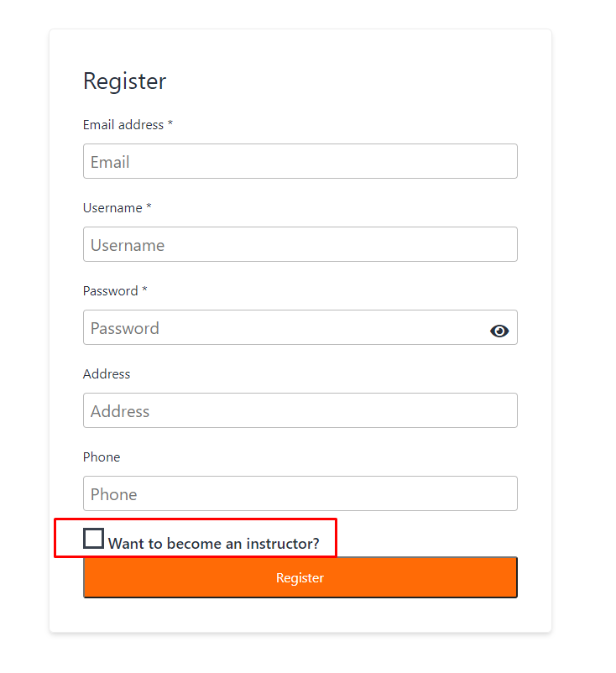The image size is (616, 673).
Task: Click into the Username text box
Action: tap(300, 244)
